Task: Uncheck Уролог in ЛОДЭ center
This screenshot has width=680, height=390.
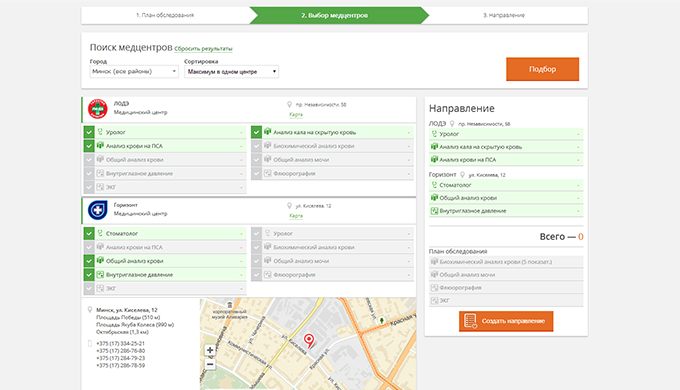Action: point(89,132)
